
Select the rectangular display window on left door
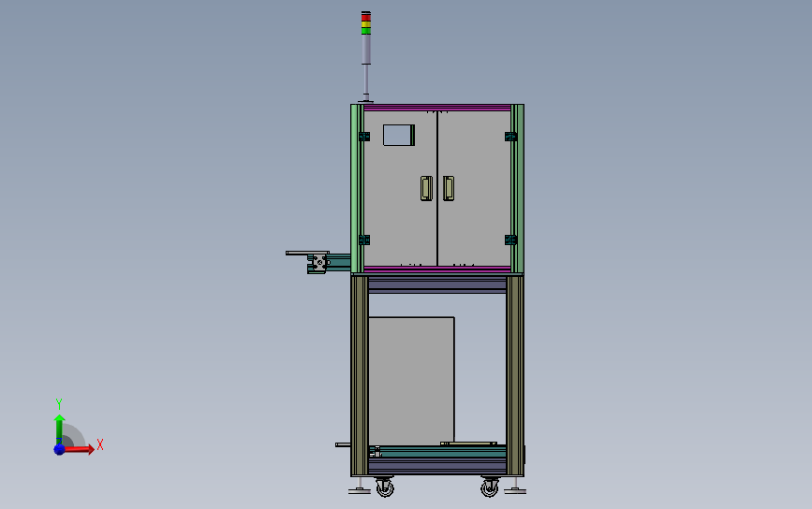tap(399, 135)
